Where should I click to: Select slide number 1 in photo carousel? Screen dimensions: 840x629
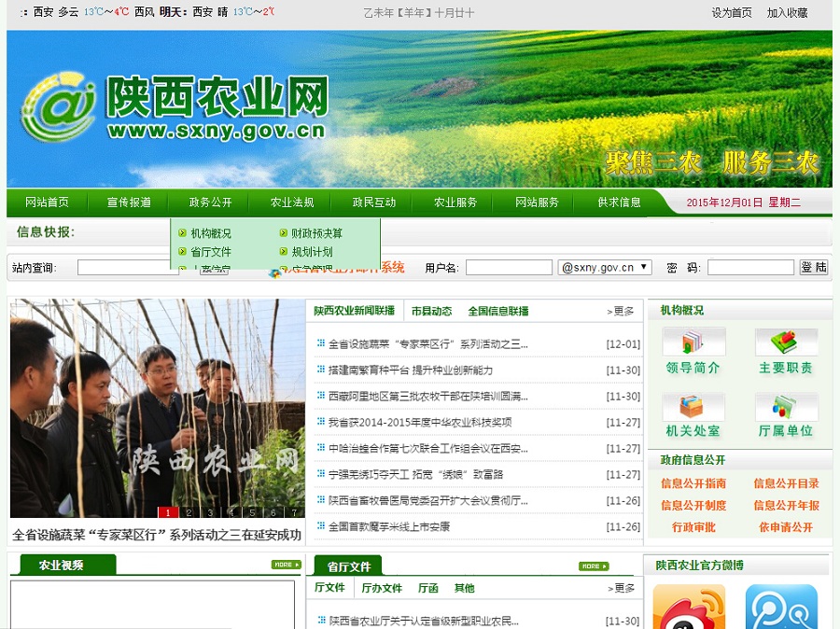click(168, 512)
